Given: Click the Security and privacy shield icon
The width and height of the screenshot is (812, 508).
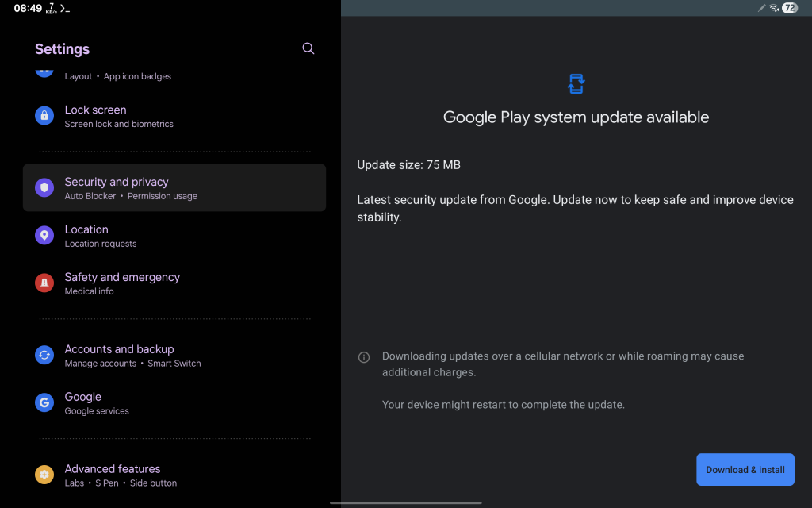Looking at the screenshot, I should [x=44, y=187].
